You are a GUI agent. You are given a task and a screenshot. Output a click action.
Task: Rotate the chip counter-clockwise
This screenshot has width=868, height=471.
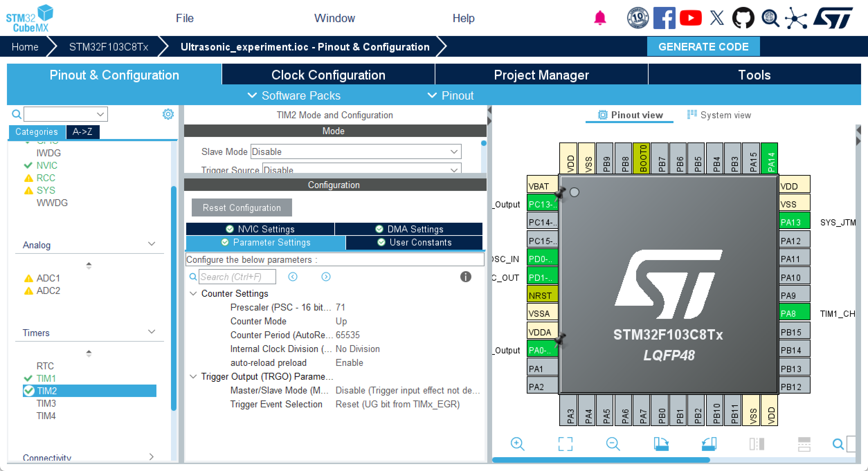click(709, 444)
